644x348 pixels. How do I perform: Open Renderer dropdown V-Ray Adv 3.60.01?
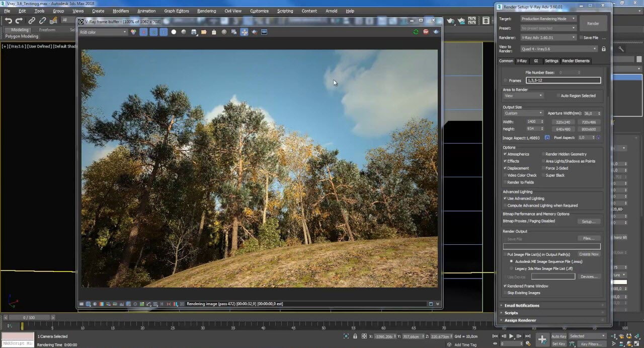pos(548,37)
